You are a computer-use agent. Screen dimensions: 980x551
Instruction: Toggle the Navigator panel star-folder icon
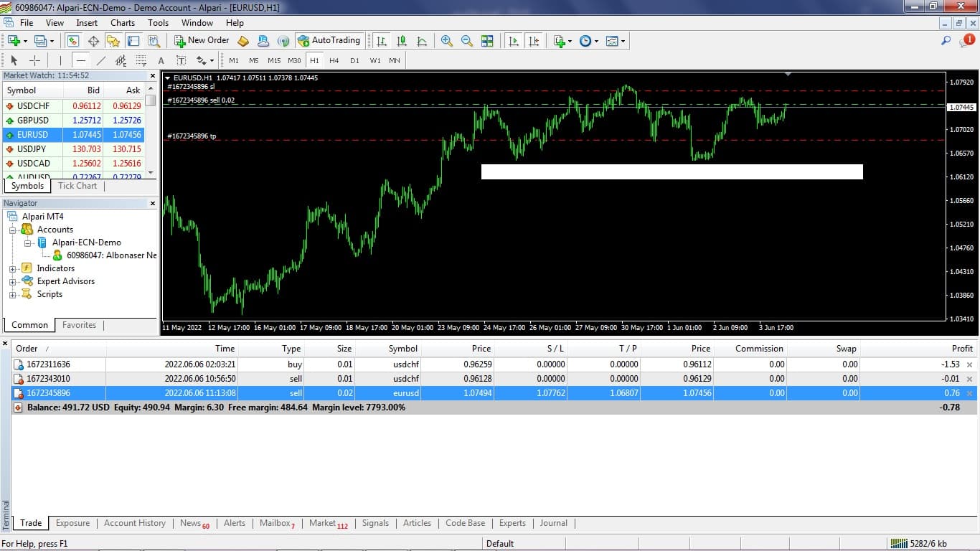[113, 41]
